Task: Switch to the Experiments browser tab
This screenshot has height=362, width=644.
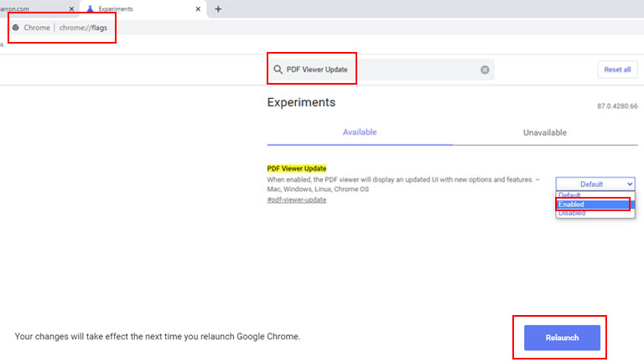Action: 143,9
